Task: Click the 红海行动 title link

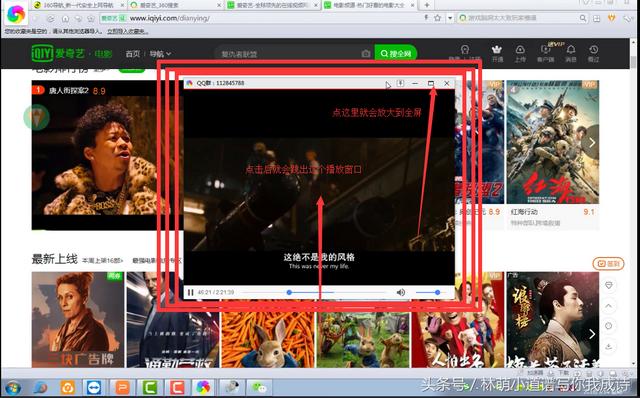Action: [x=524, y=212]
